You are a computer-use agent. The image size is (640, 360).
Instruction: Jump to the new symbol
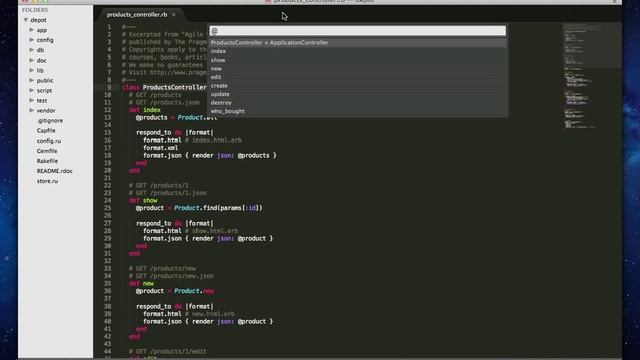click(358, 69)
